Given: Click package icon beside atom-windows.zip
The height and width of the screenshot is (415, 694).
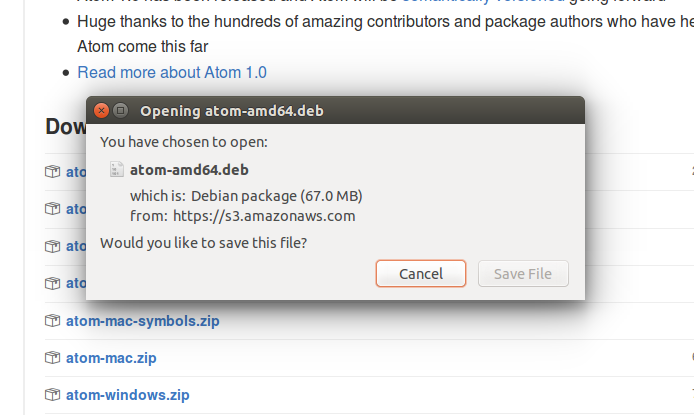Looking at the screenshot, I should 52,394.
